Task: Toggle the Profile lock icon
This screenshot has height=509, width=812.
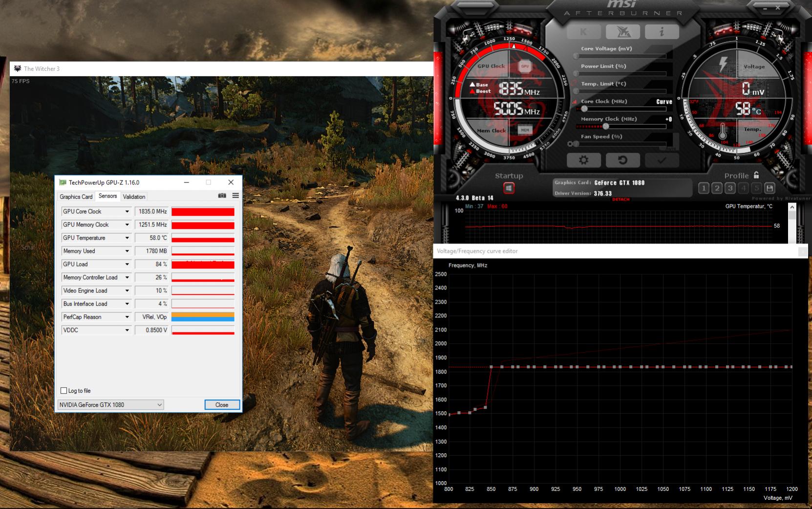Action: 756,175
